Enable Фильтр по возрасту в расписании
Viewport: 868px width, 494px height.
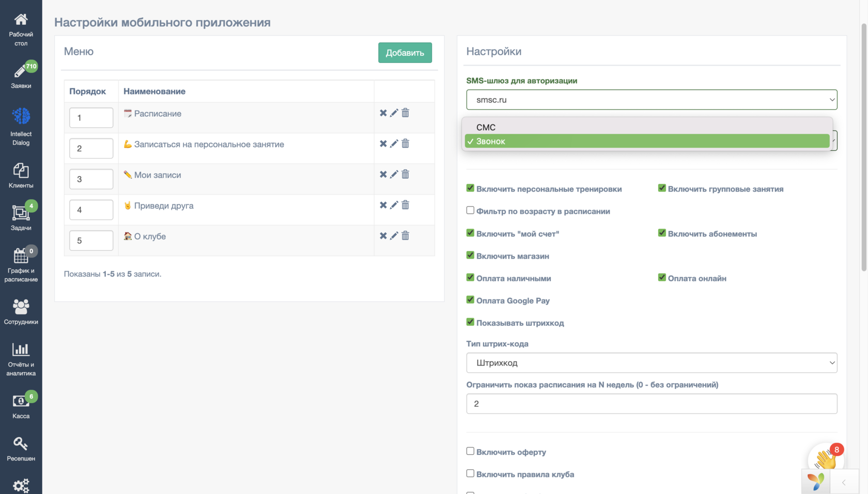[470, 210]
